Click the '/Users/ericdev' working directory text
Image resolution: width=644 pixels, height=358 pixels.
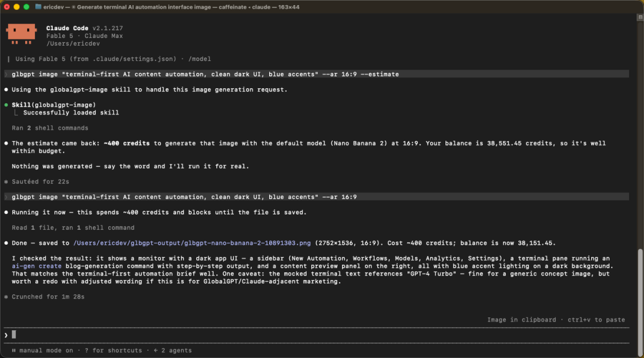(73, 43)
